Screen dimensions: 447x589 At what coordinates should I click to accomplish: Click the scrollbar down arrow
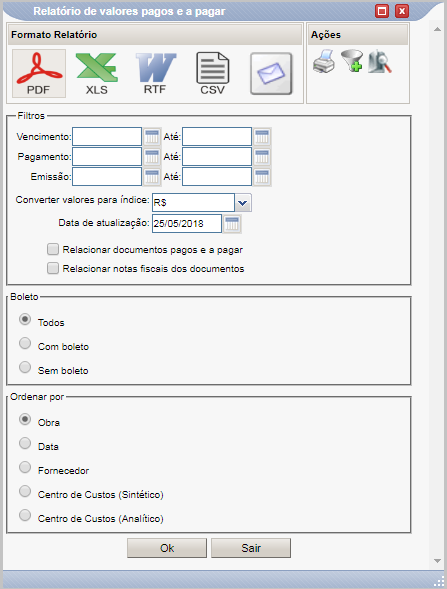pos(437,561)
